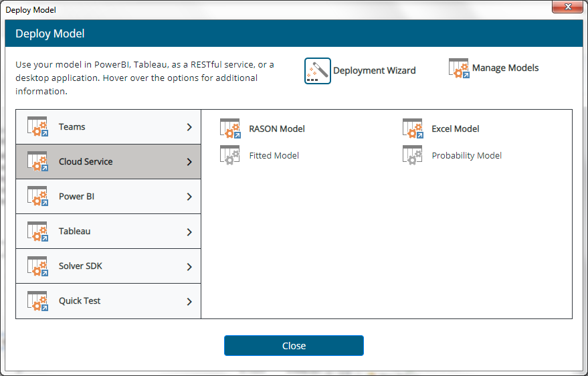The height and width of the screenshot is (376, 588).
Task: Close the Deploy Model dialog window
Action: (294, 346)
